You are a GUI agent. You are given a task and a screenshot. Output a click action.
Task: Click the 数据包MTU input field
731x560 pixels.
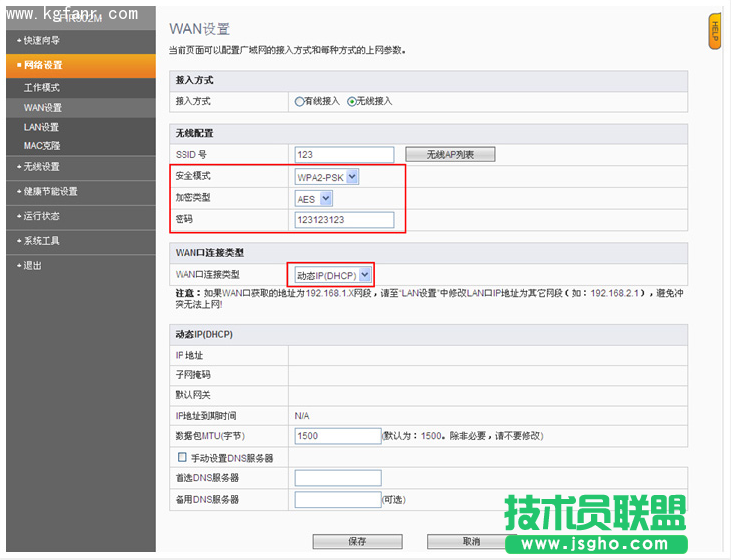coord(338,436)
